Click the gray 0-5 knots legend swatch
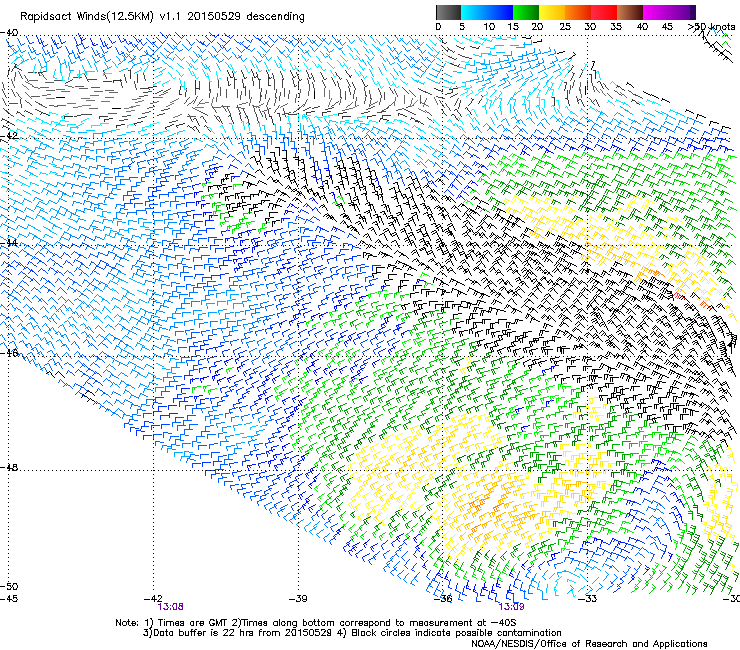 448,12
